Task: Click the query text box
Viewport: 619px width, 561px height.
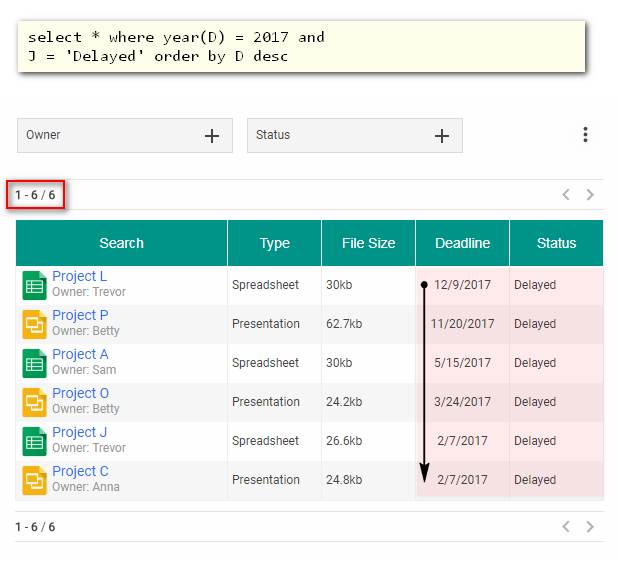Action: click(301, 46)
